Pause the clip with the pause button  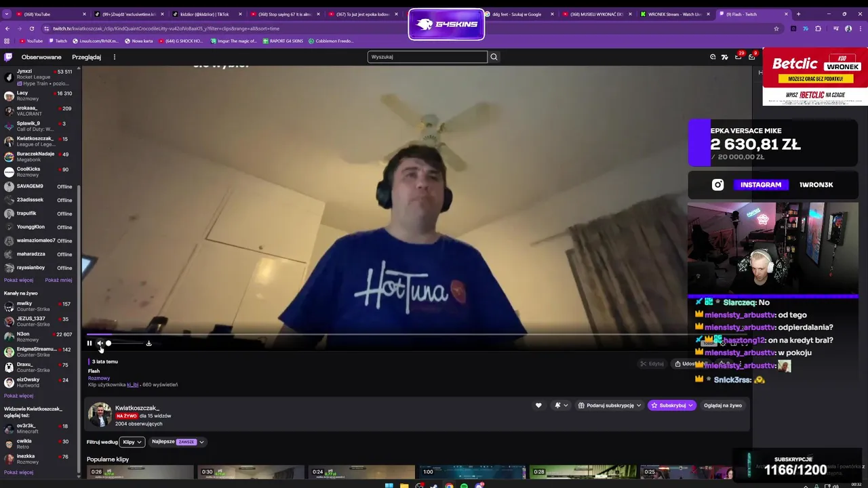point(89,343)
